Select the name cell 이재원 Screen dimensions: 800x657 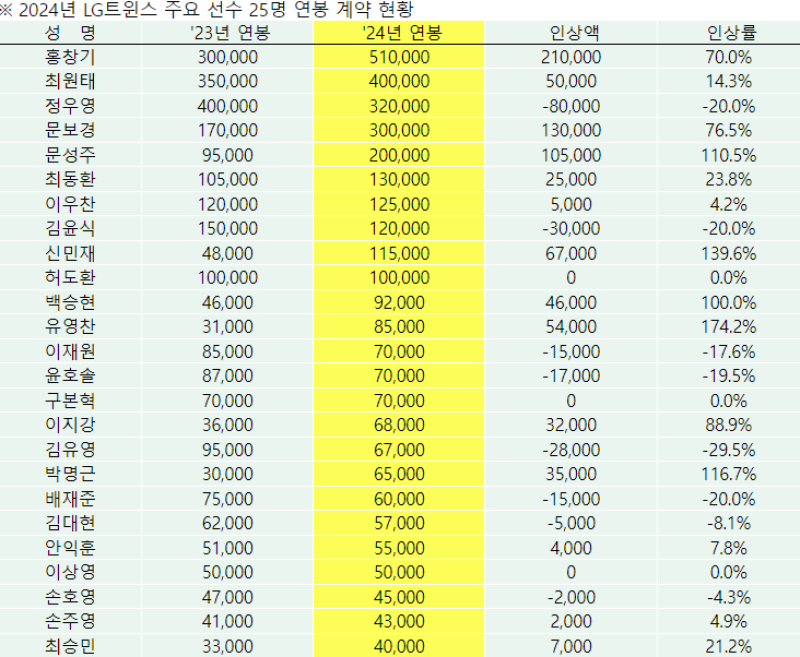(70, 351)
